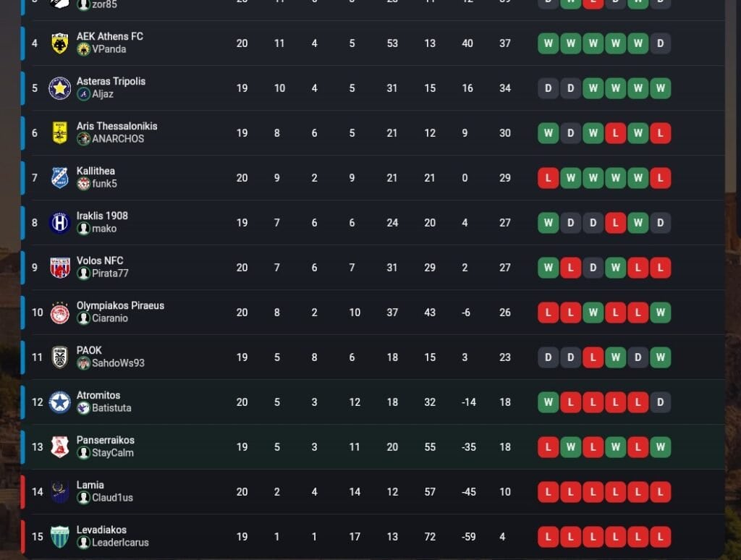Click the Panserraikos team name
This screenshot has width=741, height=560.
106,440
